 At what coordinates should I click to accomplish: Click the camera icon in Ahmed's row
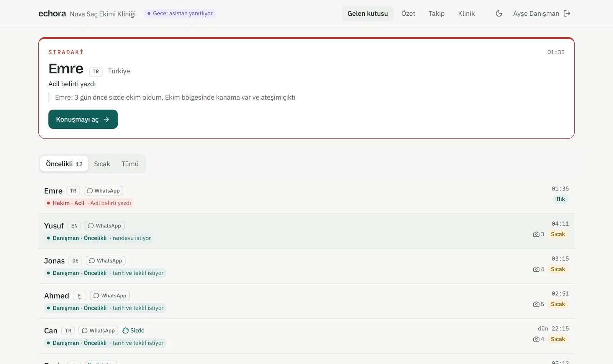coord(536,304)
